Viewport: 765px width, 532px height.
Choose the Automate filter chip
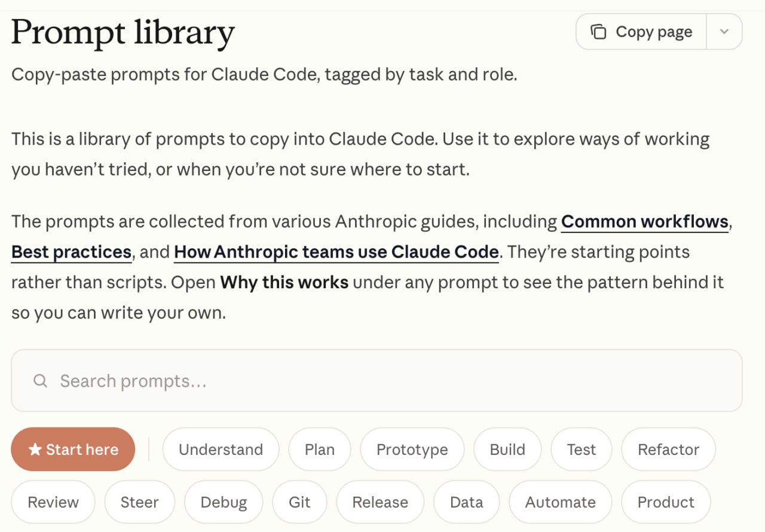(561, 502)
